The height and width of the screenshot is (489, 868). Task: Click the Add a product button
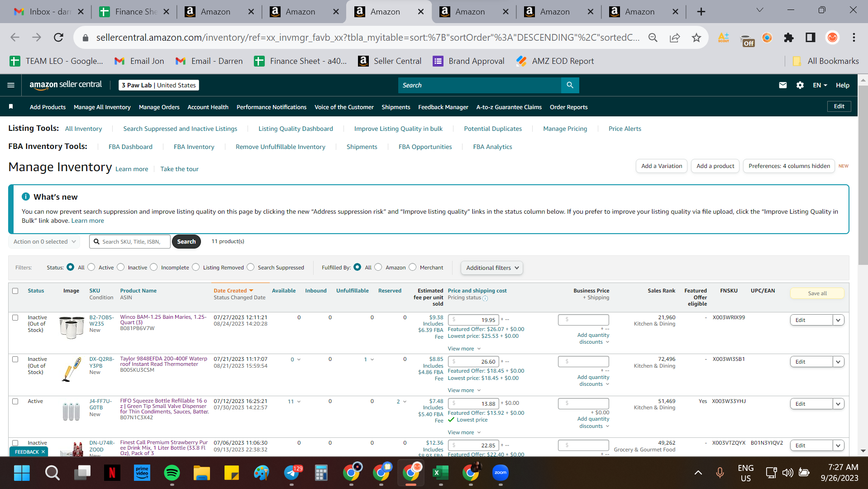click(715, 166)
